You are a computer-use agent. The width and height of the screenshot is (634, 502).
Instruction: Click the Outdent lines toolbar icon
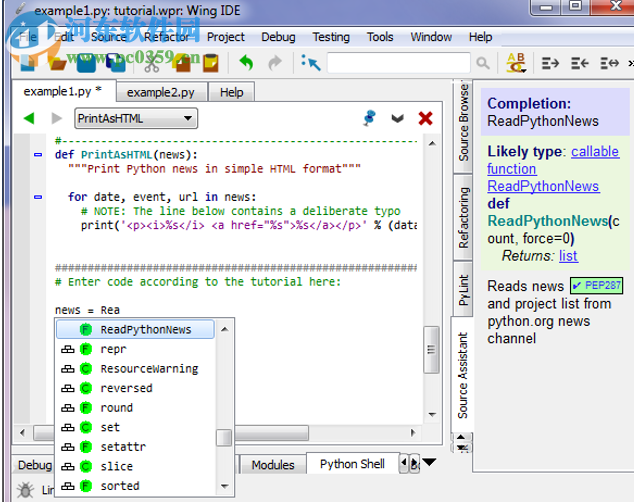pos(579,63)
